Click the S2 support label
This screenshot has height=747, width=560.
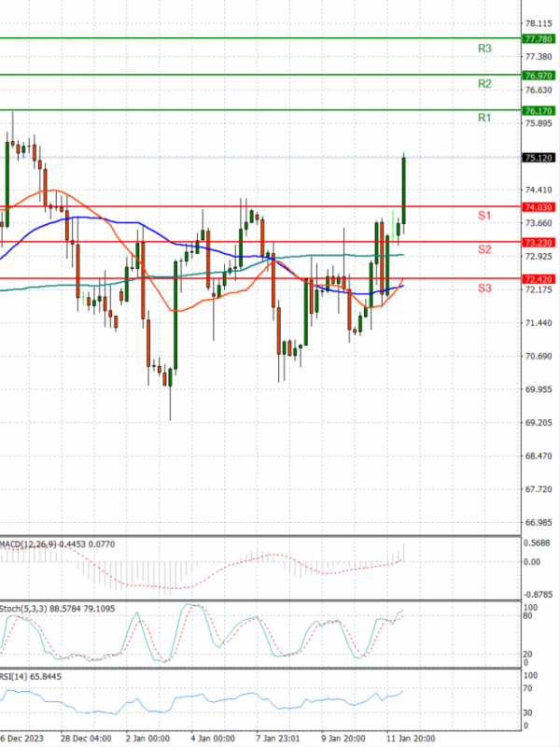point(484,249)
